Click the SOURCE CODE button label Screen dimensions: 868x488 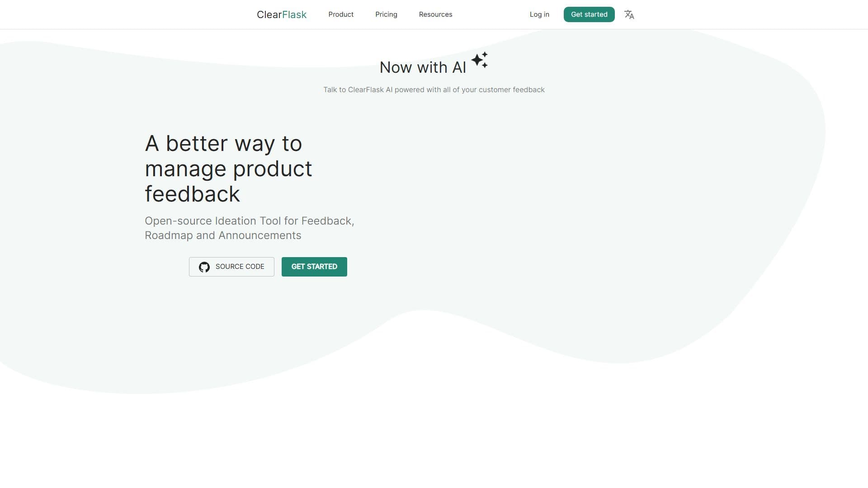click(240, 267)
